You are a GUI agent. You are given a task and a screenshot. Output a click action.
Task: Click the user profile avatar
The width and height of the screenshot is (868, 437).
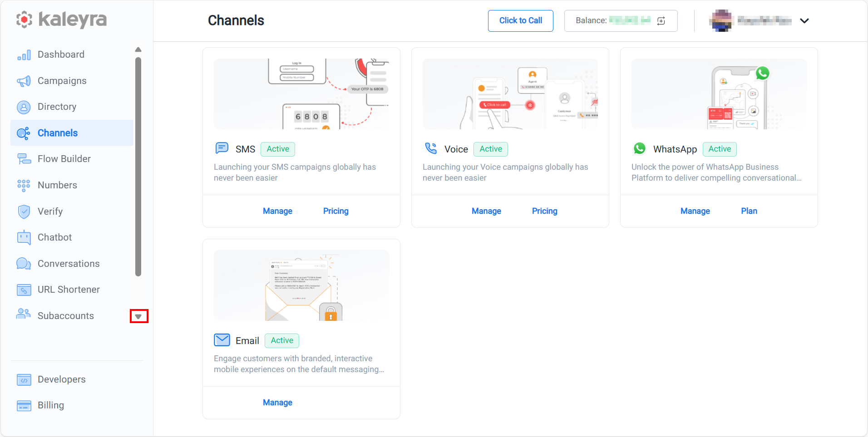tap(721, 21)
